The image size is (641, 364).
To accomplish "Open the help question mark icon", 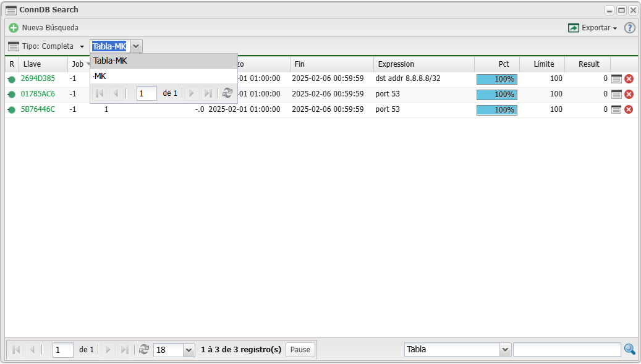I will 629,28.
